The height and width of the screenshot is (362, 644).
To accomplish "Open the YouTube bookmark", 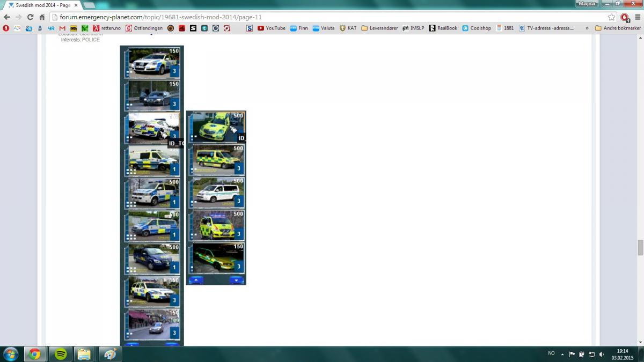I will (271, 28).
